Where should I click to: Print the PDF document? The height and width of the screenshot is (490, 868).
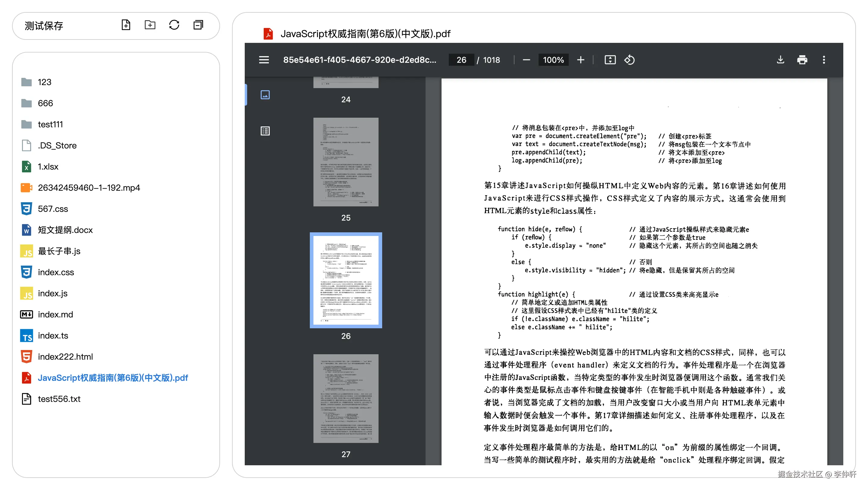point(802,60)
